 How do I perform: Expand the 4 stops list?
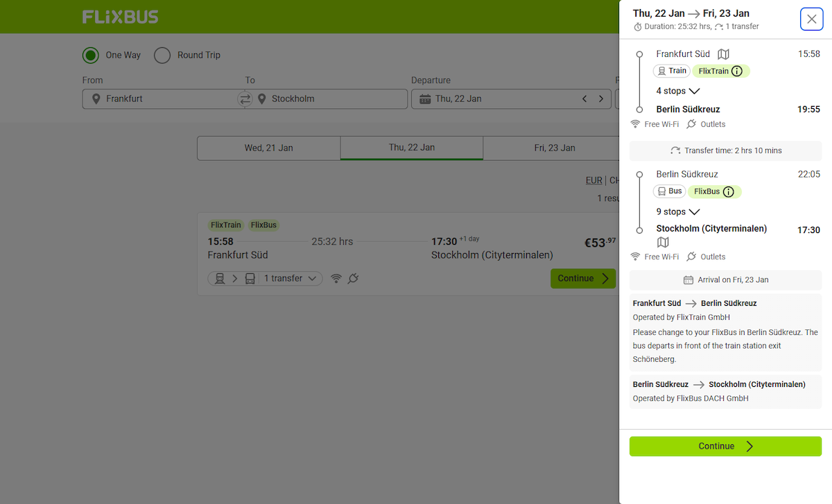click(x=678, y=91)
